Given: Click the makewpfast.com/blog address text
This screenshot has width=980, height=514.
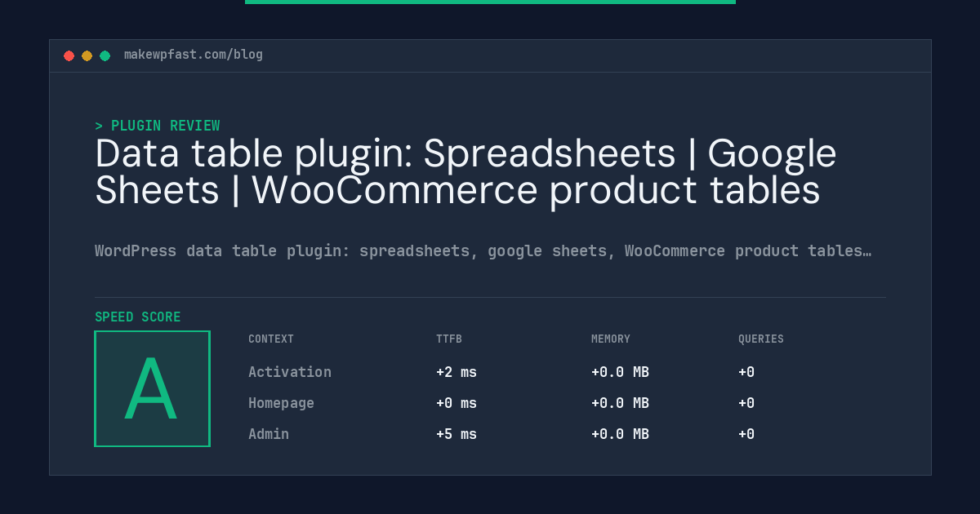Looking at the screenshot, I should pos(194,55).
